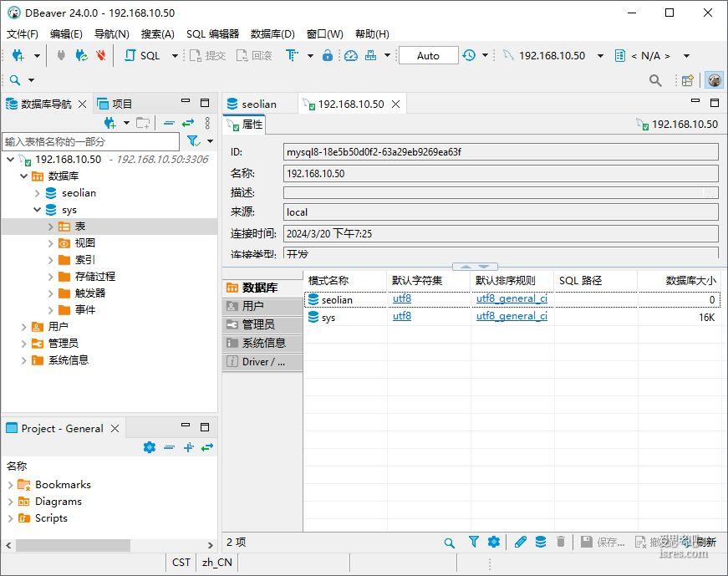Click the 刷新 refresh button
The height and width of the screenshot is (576, 728).
(700, 542)
